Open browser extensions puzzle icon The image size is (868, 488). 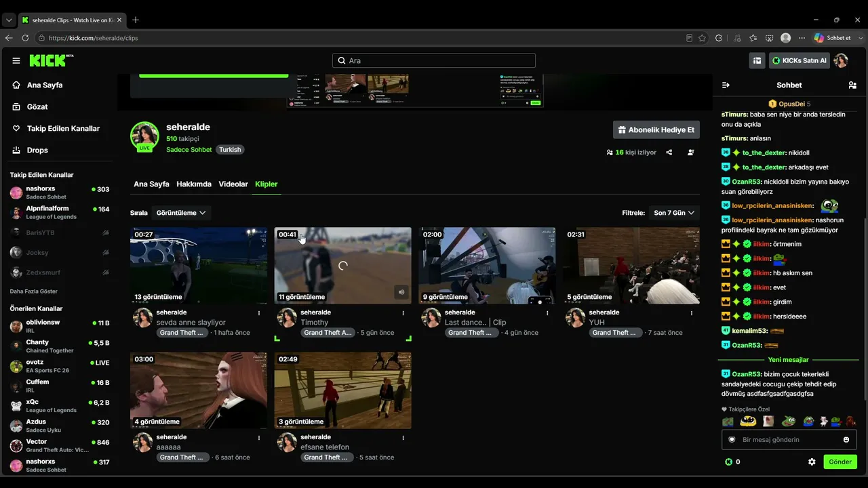719,38
